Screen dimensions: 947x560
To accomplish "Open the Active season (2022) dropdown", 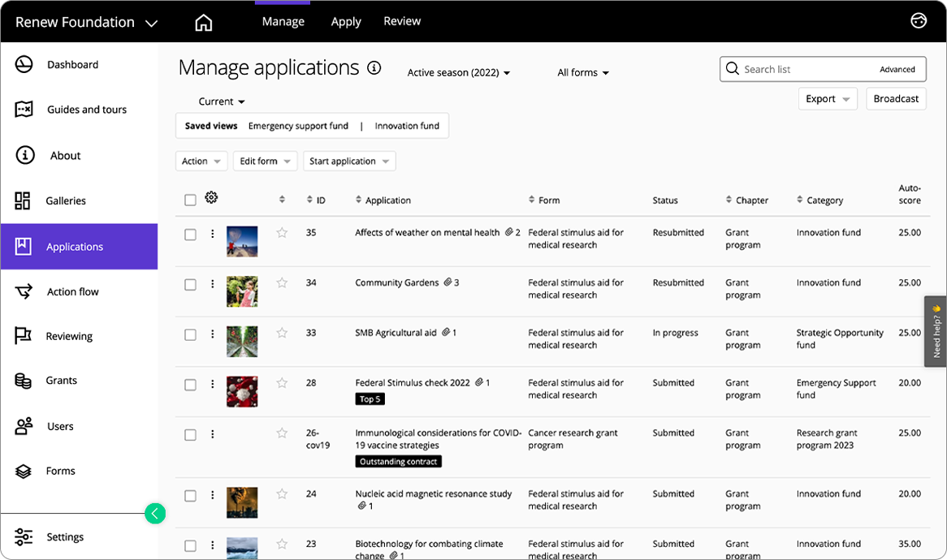I will [x=458, y=72].
